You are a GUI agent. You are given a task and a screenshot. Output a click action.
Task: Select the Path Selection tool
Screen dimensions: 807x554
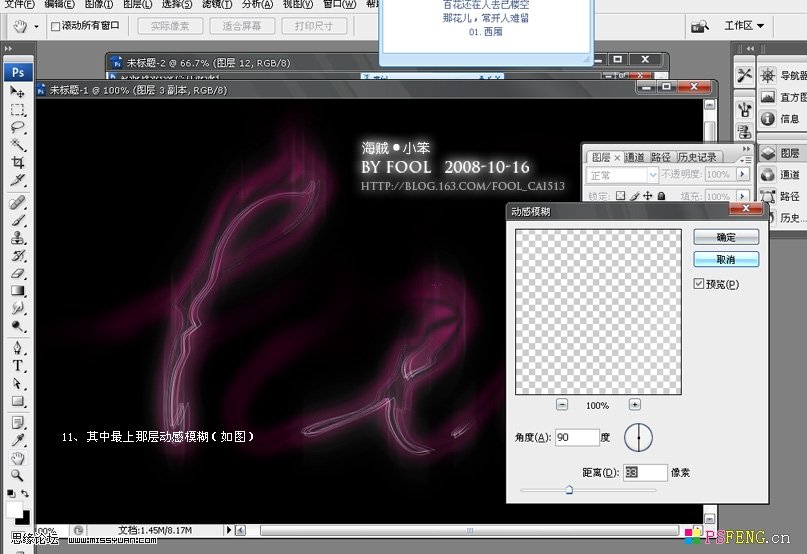click(x=17, y=384)
